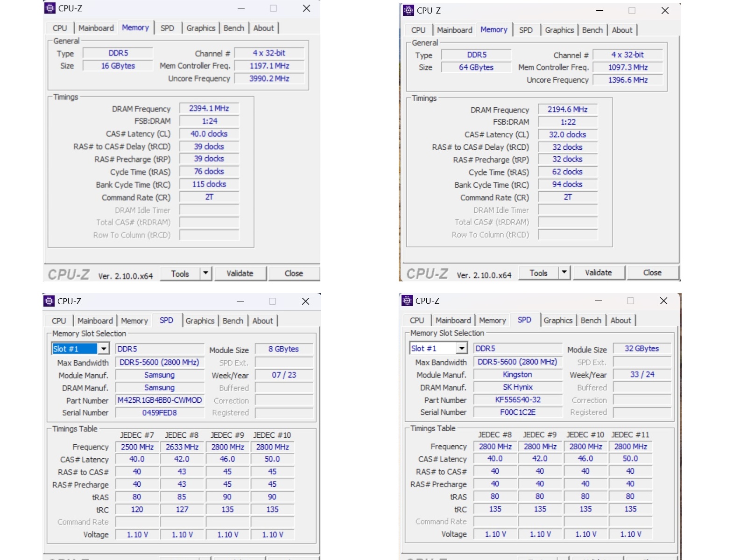Click DRAM Frequency value 2394.1 MHz

click(x=209, y=108)
